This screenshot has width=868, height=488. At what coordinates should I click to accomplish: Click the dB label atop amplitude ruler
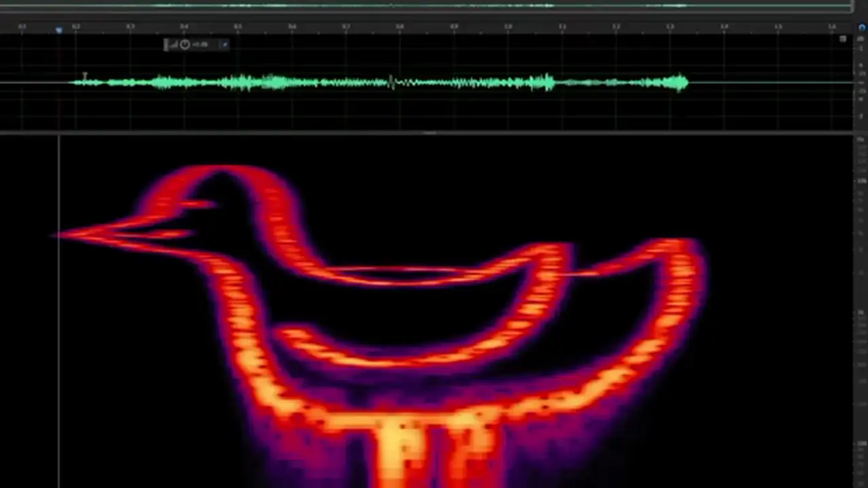pyautogui.click(x=861, y=39)
